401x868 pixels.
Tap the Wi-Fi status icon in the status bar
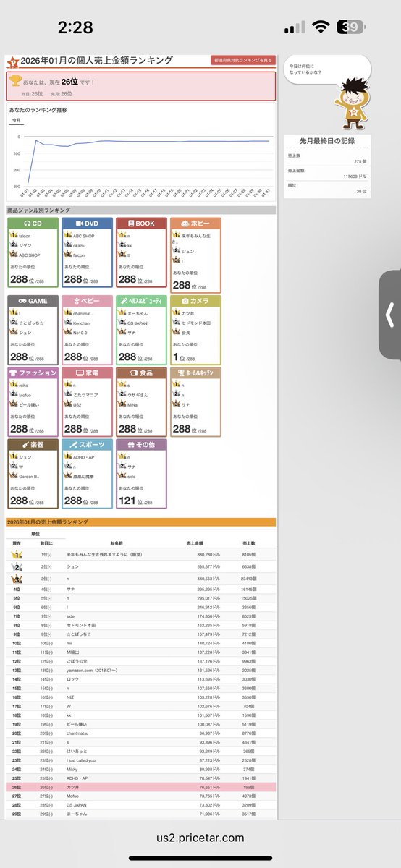pos(320,27)
